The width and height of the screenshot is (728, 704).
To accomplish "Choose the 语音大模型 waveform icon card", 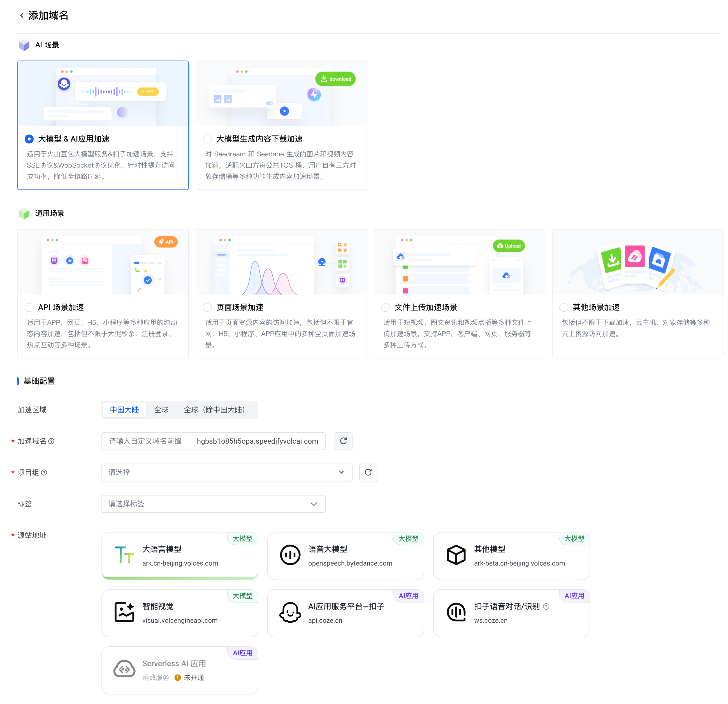I will coord(290,555).
